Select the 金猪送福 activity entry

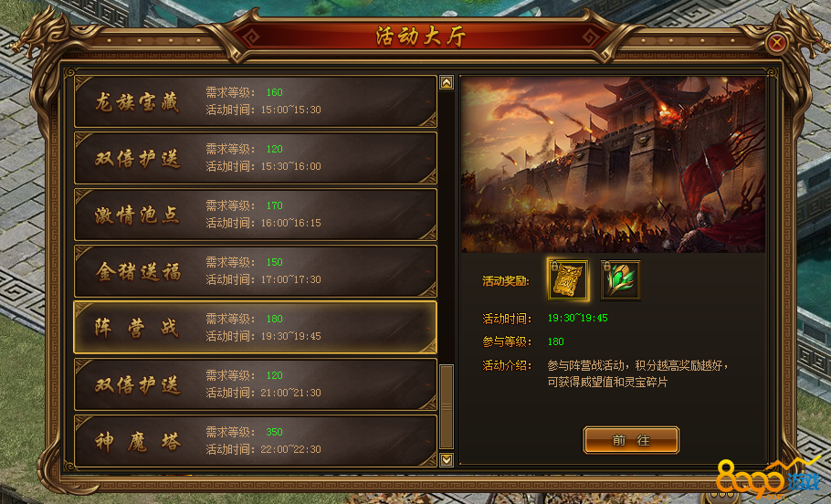click(256, 271)
